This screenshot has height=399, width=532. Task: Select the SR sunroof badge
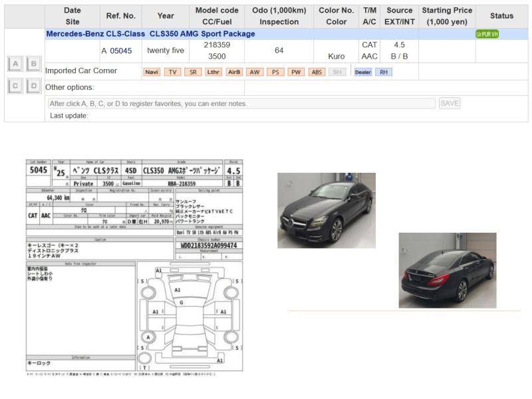click(x=193, y=72)
